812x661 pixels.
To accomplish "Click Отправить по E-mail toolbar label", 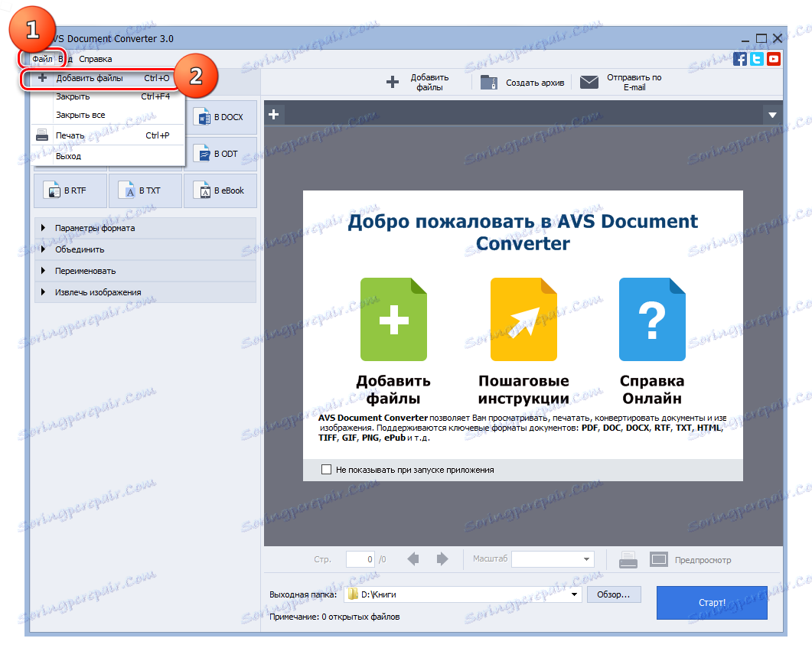I will [x=634, y=83].
